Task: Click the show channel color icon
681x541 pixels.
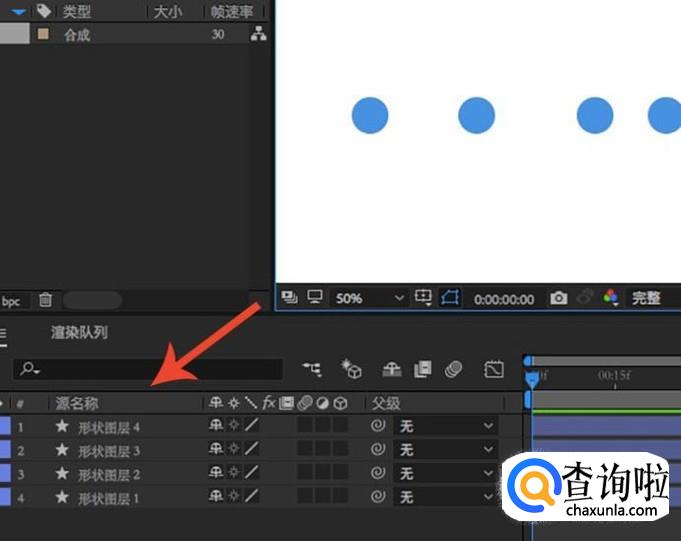Action: pos(610,298)
